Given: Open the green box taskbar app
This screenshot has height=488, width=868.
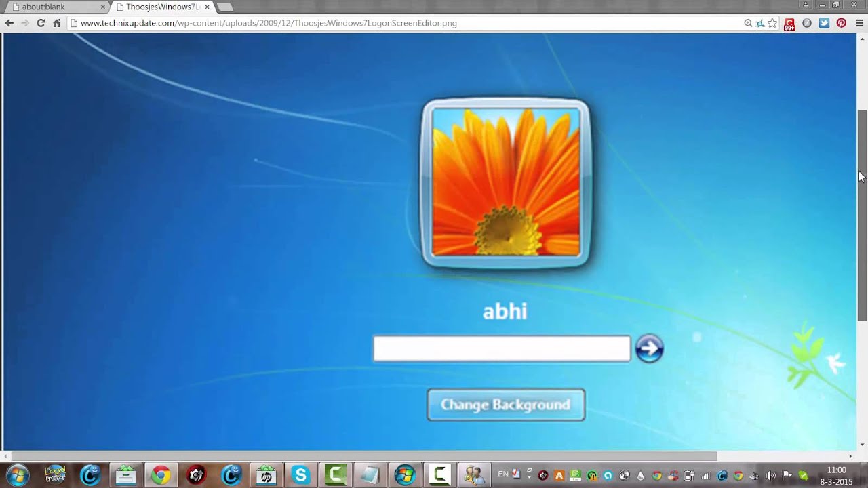Looking at the screenshot, I should click(x=125, y=475).
